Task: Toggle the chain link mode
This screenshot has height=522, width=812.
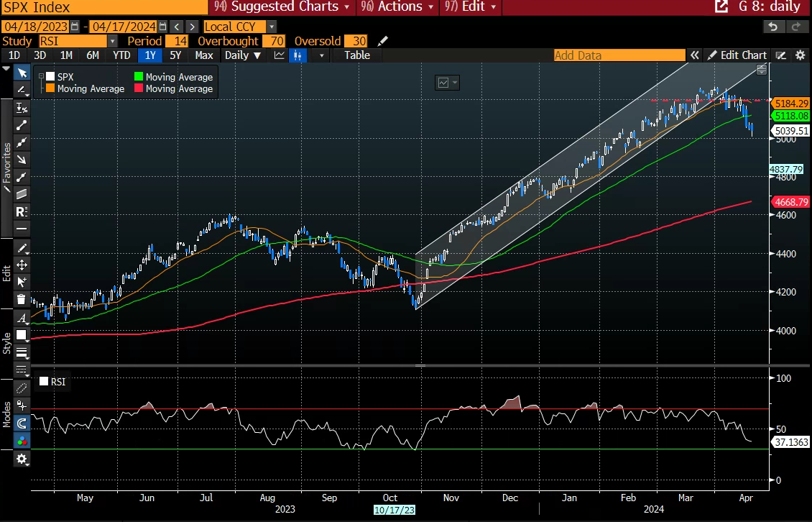Action: pyautogui.click(x=22, y=388)
